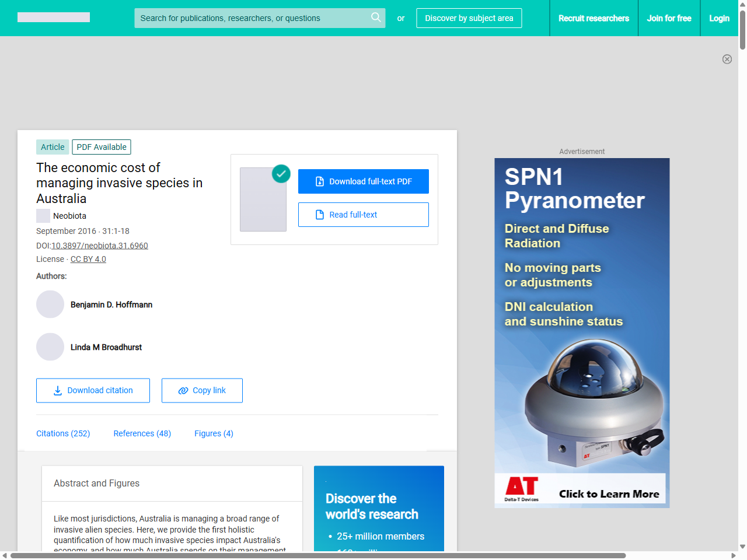Open the PDF preview thumbnail
747x560 pixels.
tap(263, 199)
